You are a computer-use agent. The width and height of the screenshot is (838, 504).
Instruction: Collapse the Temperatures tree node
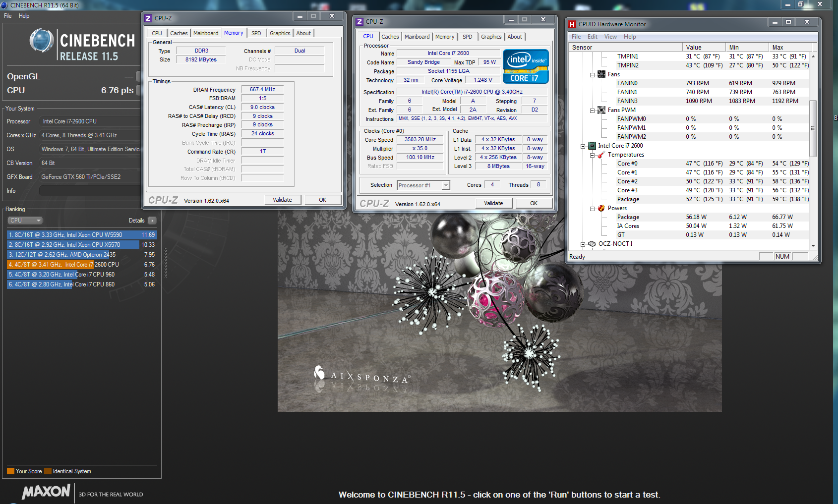[592, 155]
